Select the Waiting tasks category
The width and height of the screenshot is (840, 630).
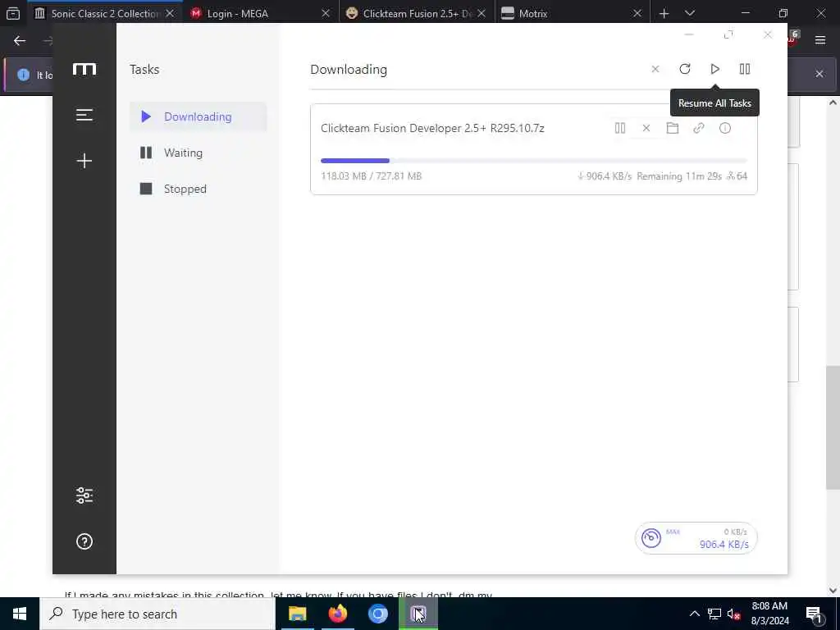199,153
